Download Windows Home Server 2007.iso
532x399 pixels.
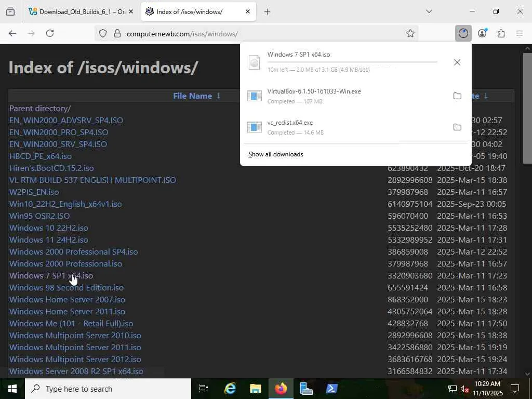(x=67, y=300)
